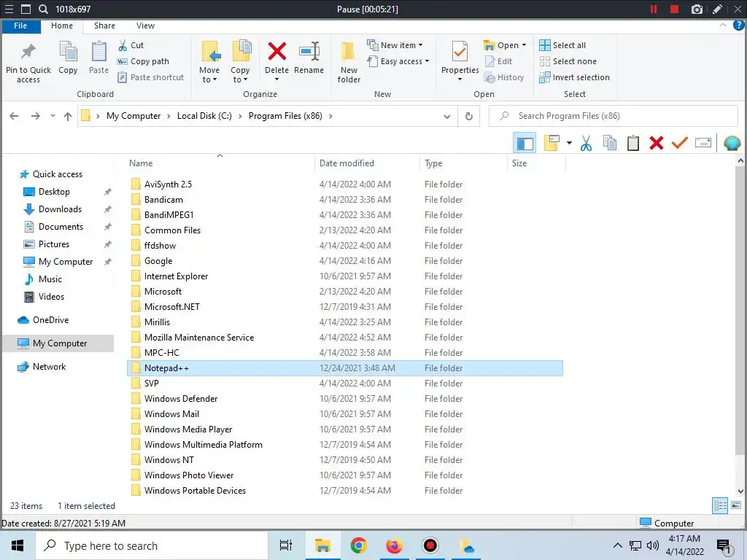Viewport: 747px width, 560px height.
Task: Click the Properties icon
Action: (460, 52)
